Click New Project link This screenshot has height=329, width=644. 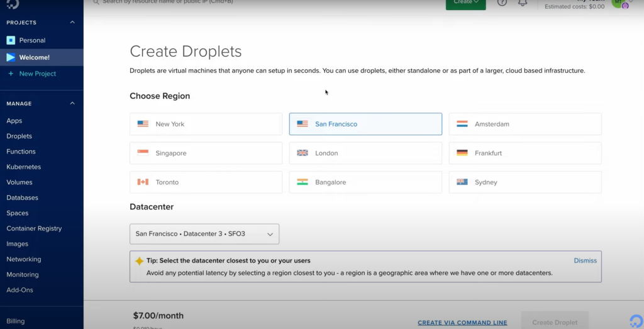point(37,74)
